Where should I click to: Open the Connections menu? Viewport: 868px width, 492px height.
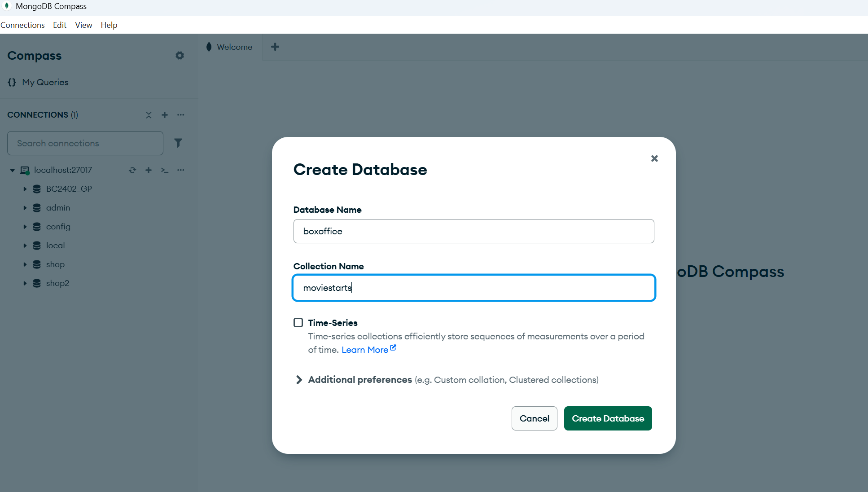point(22,25)
